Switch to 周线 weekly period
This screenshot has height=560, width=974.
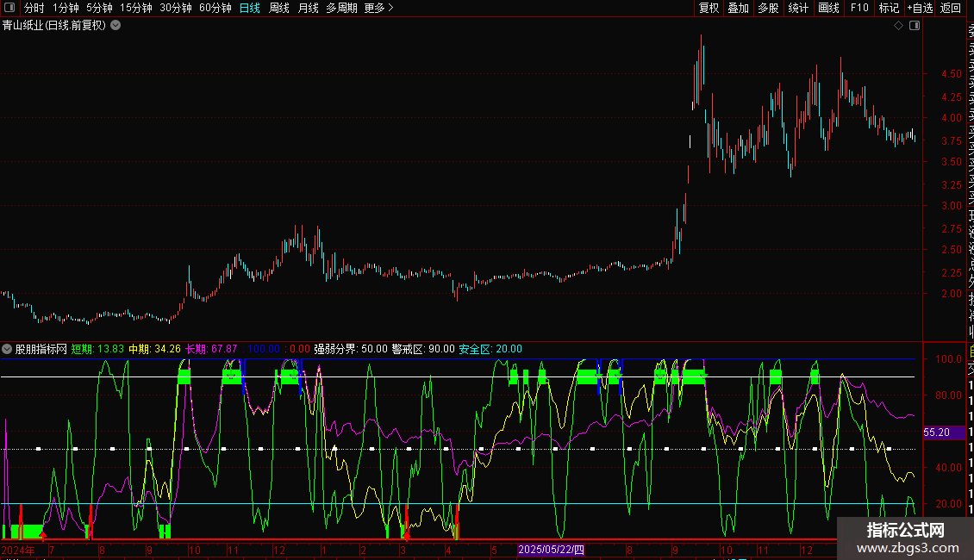(279, 8)
